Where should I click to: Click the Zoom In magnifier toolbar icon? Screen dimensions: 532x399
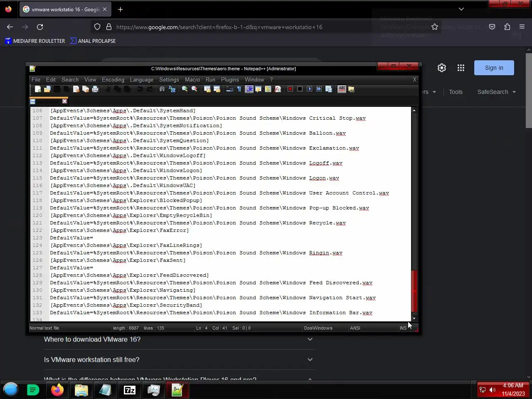click(x=185, y=89)
